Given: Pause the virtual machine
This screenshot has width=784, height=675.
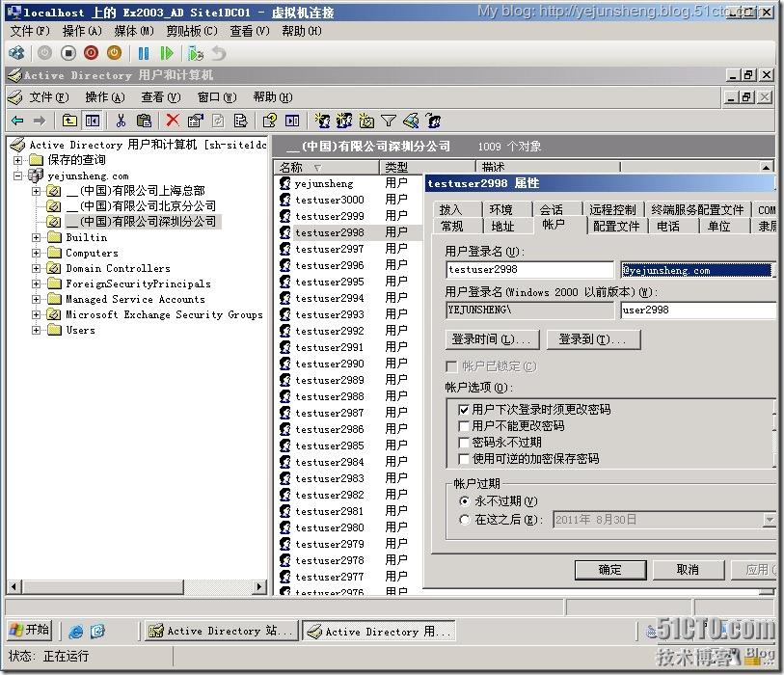Looking at the screenshot, I should click(x=144, y=53).
